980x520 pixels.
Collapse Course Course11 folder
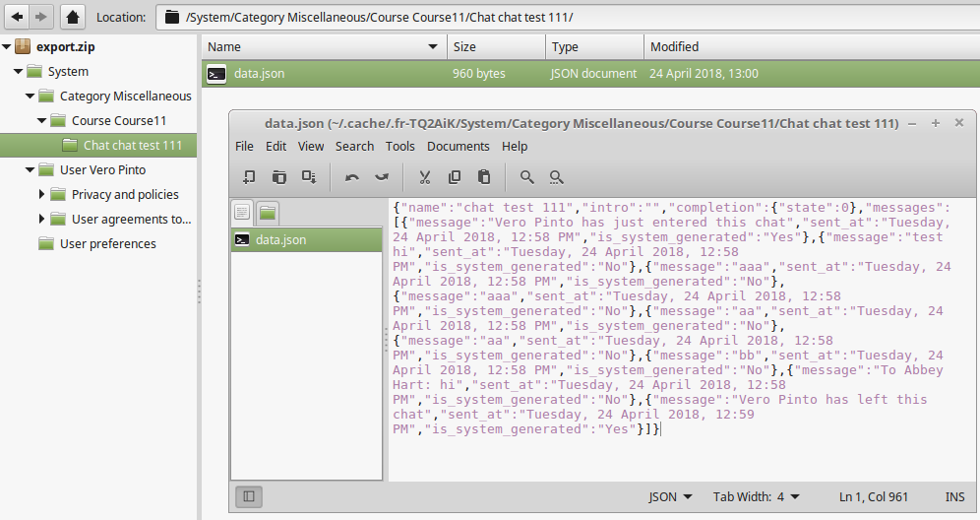click(42, 120)
